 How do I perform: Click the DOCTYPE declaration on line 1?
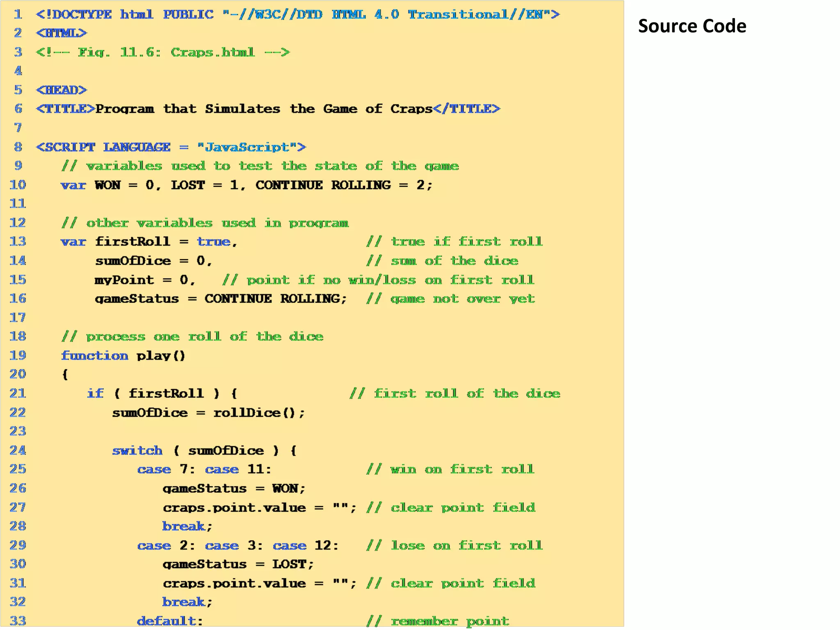coord(298,14)
